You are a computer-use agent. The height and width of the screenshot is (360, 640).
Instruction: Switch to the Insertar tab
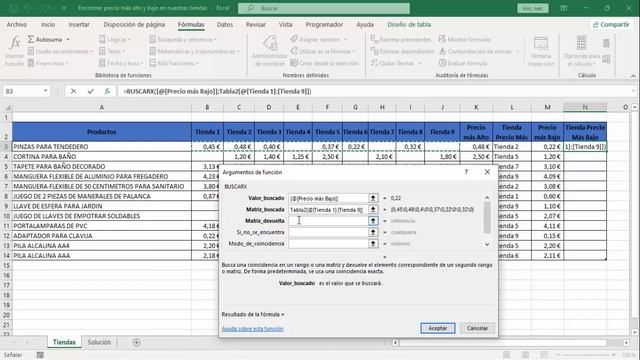pyautogui.click(x=79, y=24)
